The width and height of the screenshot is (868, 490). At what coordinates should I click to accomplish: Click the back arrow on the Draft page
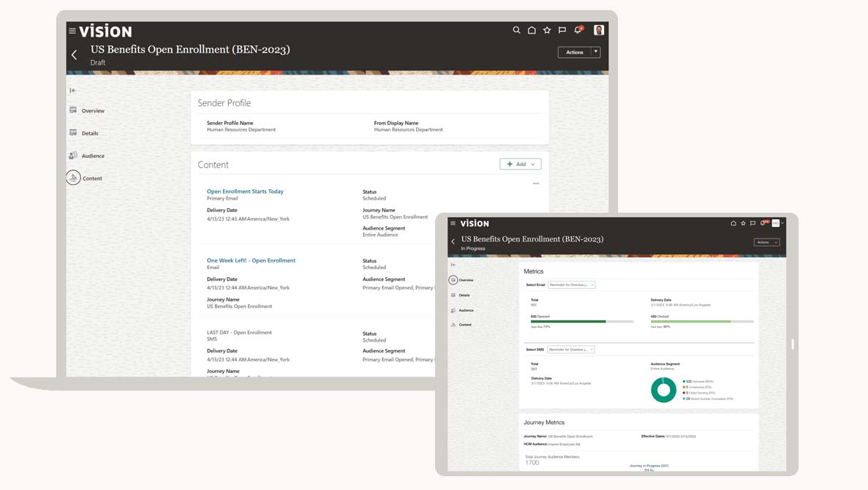74,55
